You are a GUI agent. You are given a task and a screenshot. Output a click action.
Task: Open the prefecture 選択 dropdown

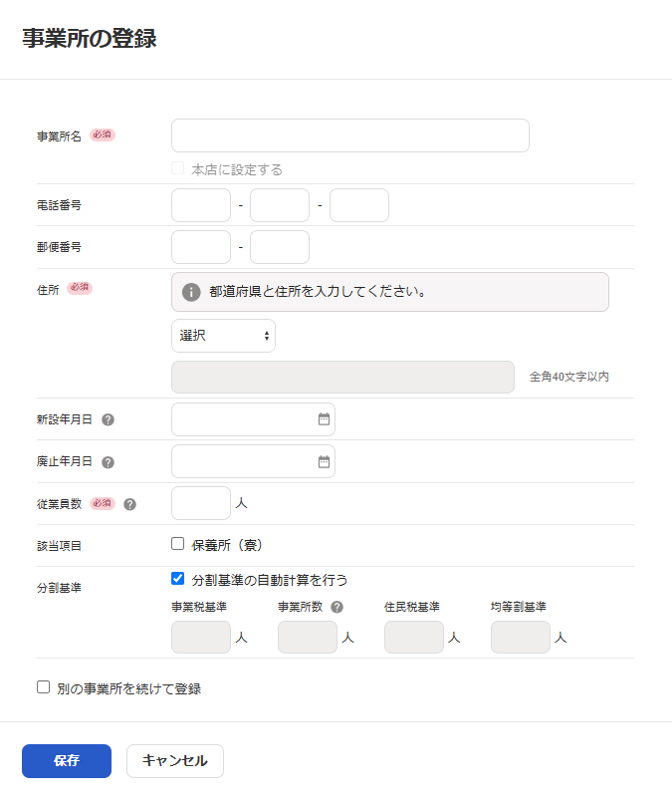[223, 336]
